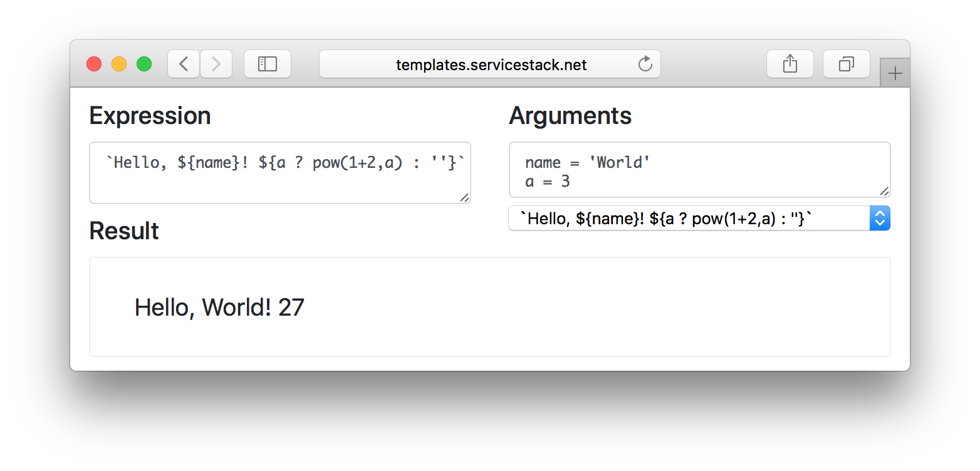Toggle the Safari sidebar button
Viewport: 980px width, 471px height.
click(268, 64)
